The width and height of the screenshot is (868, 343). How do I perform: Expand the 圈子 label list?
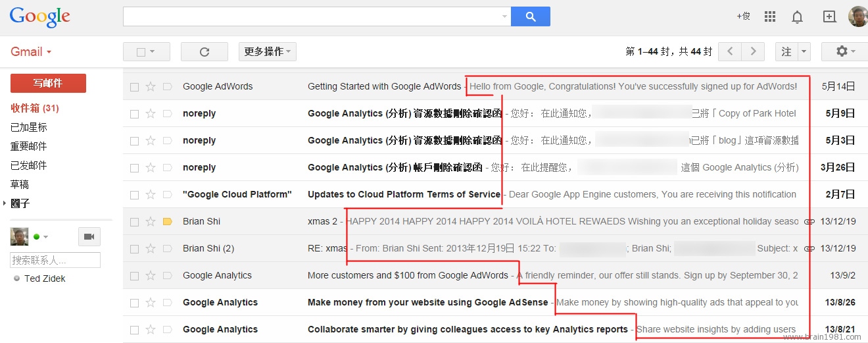point(5,203)
